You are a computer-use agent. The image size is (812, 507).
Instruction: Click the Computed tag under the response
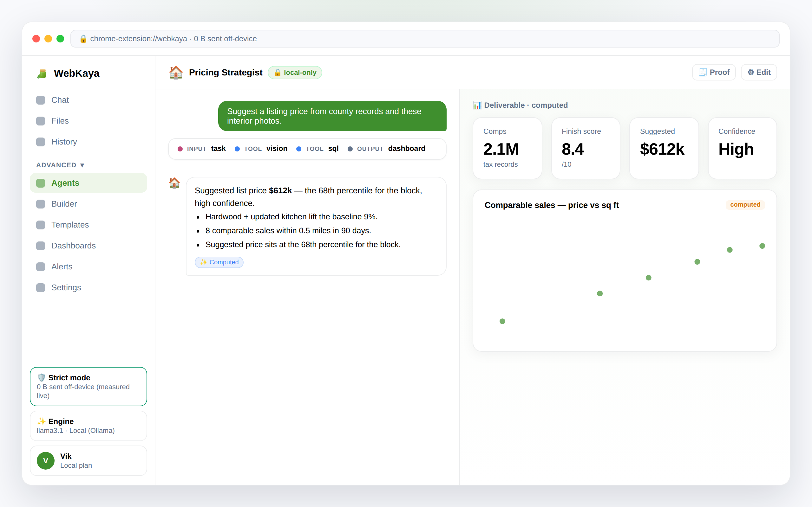pos(219,262)
